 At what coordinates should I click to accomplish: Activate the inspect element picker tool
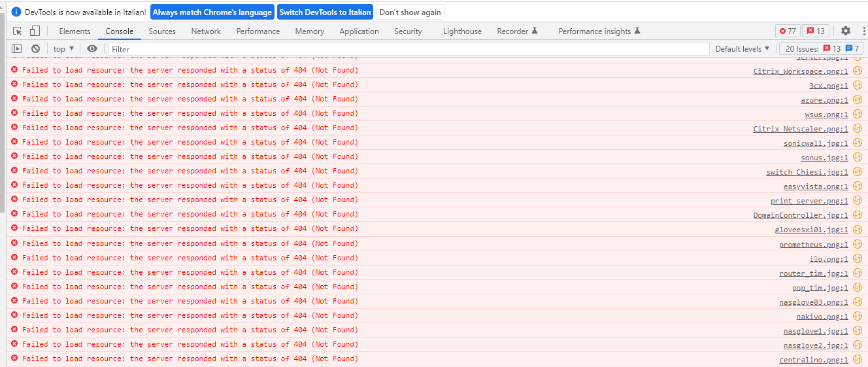click(18, 31)
